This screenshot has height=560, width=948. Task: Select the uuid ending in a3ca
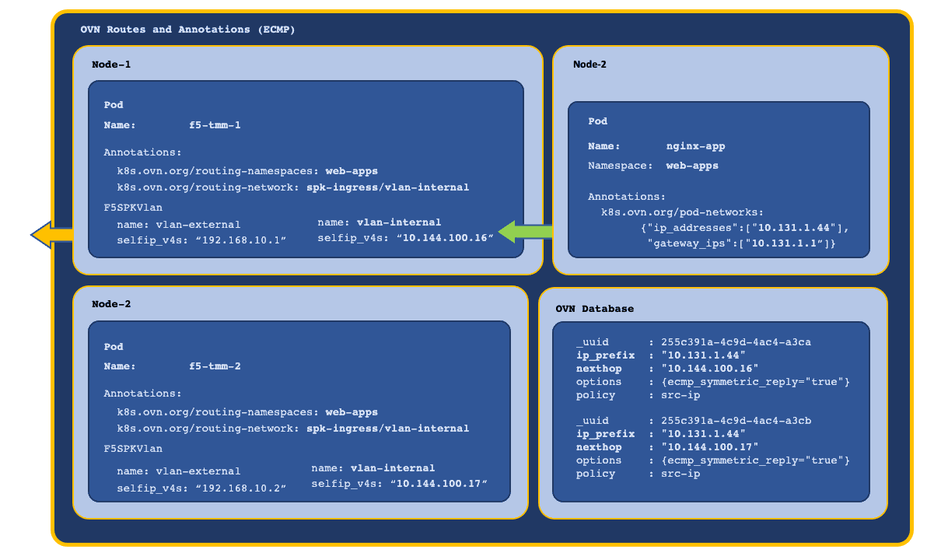click(736, 342)
